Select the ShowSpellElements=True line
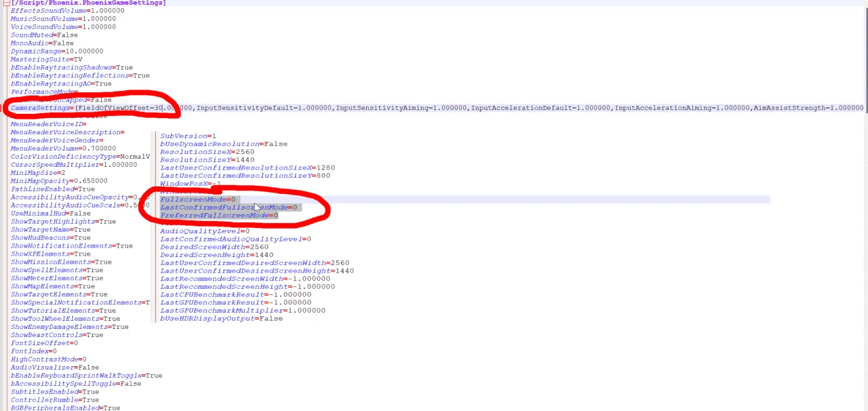The height and width of the screenshot is (411, 868). point(57,271)
